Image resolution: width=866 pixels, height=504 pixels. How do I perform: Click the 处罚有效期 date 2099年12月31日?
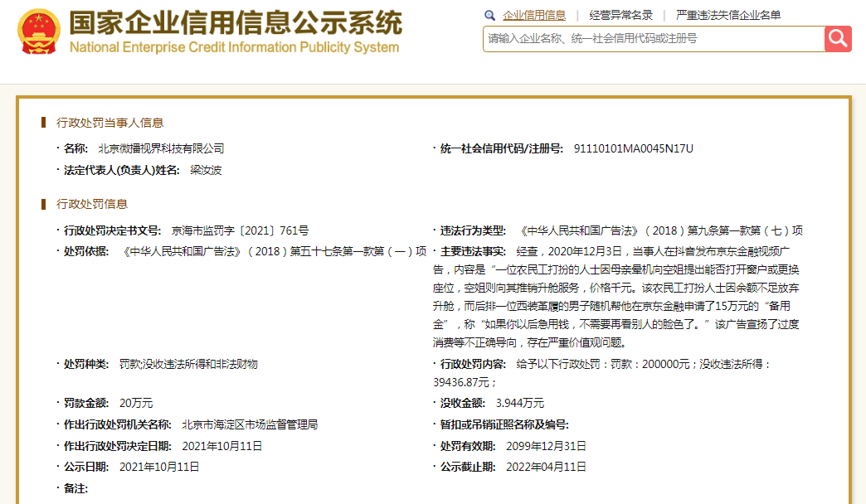coord(546,446)
